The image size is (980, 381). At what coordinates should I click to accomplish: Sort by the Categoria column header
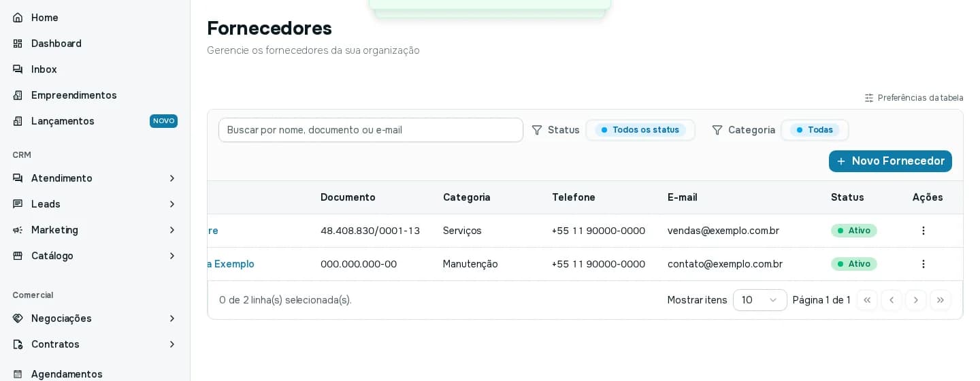pos(467,197)
